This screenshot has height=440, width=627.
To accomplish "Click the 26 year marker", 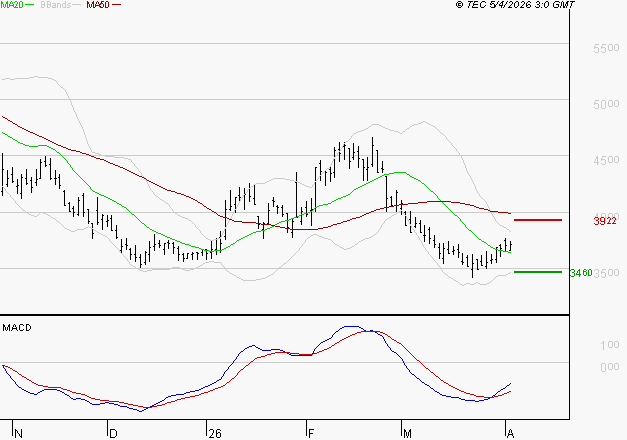I will pos(215,434).
